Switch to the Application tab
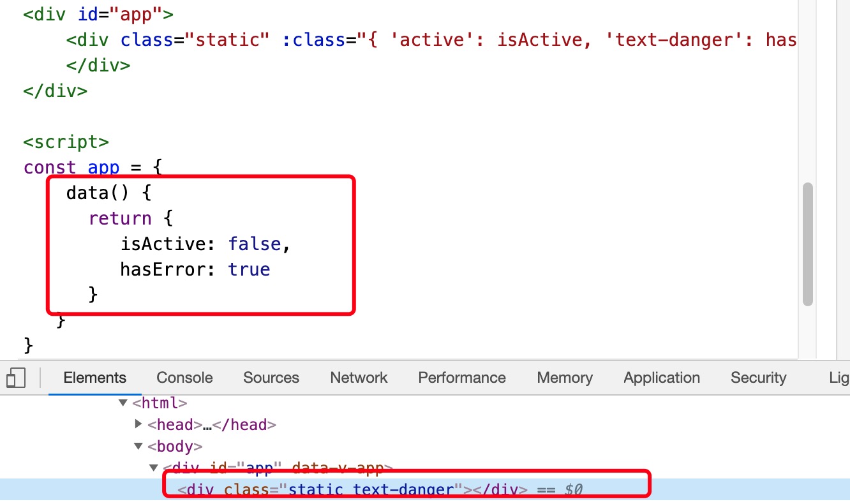850x504 pixels. [661, 378]
